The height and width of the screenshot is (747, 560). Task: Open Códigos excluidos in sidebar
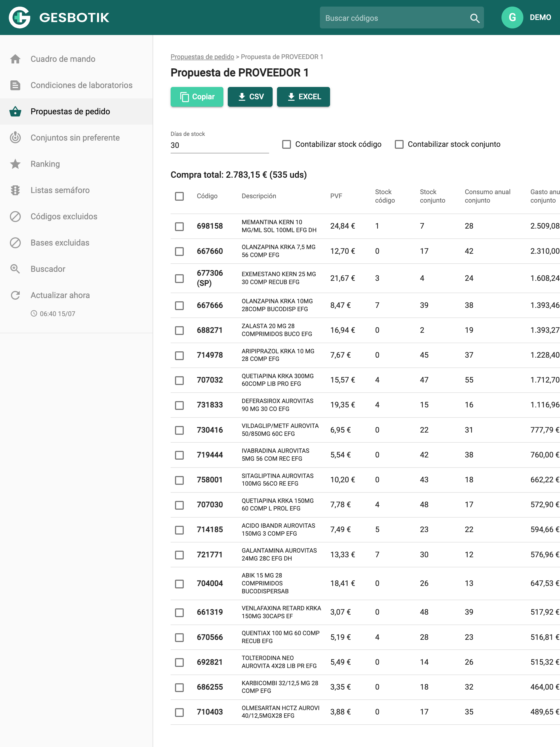pyautogui.click(x=76, y=217)
